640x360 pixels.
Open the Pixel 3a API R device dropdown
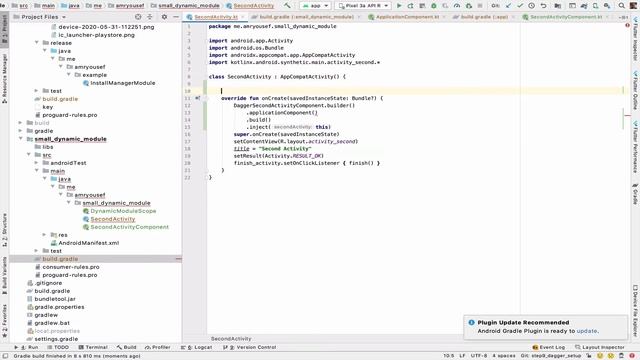[363, 6]
